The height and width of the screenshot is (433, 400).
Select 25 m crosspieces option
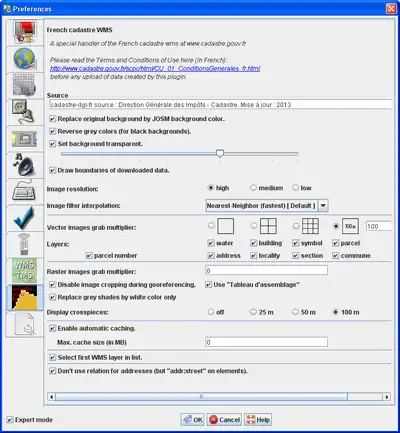point(253,312)
